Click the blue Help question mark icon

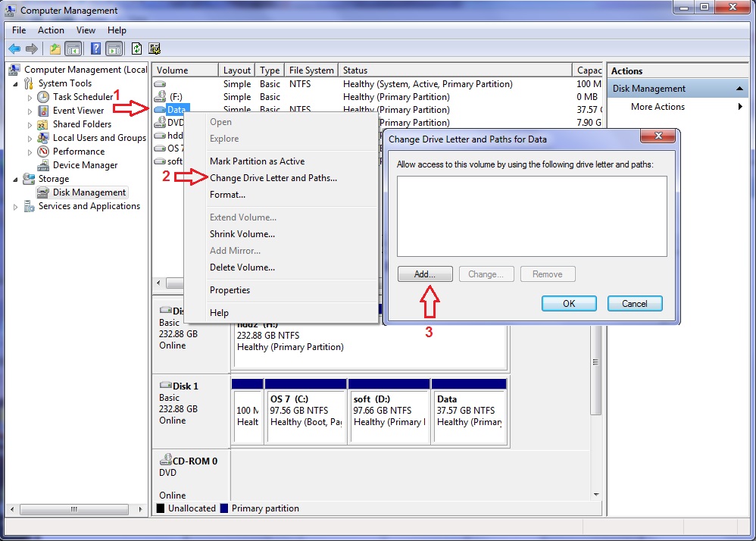(x=96, y=48)
